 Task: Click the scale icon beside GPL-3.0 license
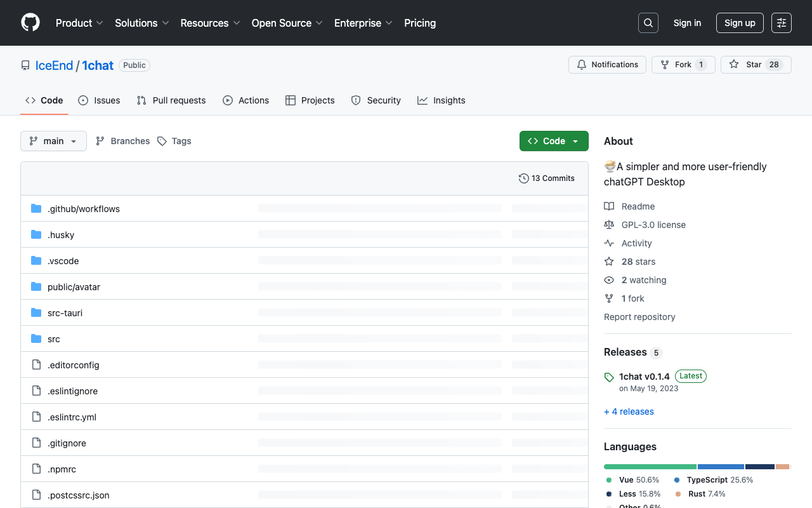click(x=609, y=225)
